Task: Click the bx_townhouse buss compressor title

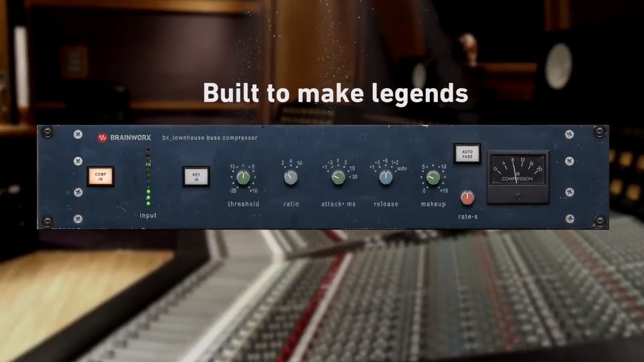Action: point(210,138)
